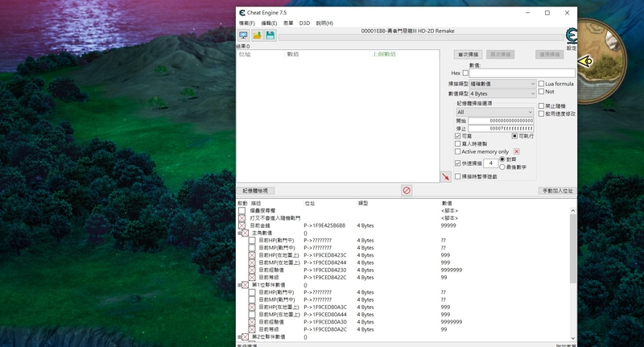Click the open-folder icon to load a table

coord(257,35)
